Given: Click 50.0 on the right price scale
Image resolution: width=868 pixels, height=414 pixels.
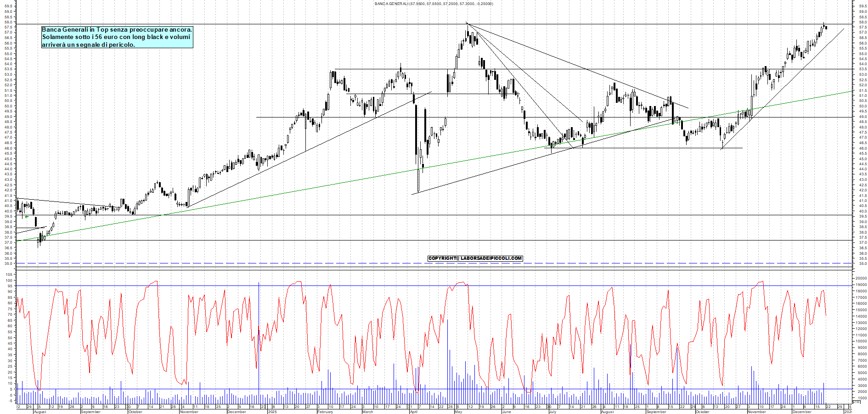Looking at the screenshot, I should 862,106.
